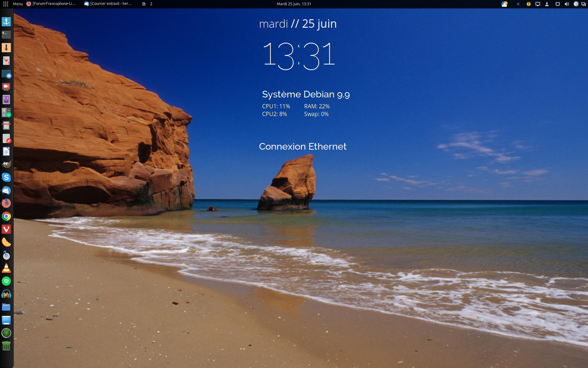Open the user account tray icon
This screenshot has height=368, width=588.
tap(547, 4)
